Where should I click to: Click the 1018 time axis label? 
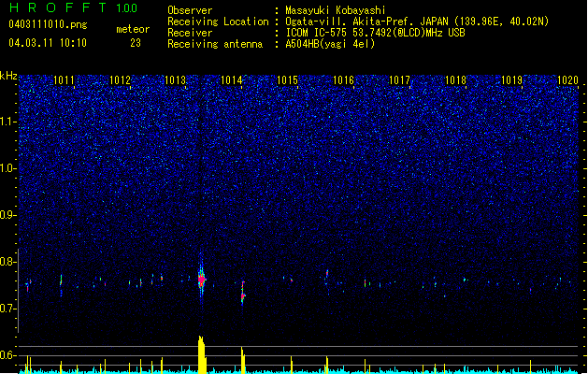coord(455,80)
